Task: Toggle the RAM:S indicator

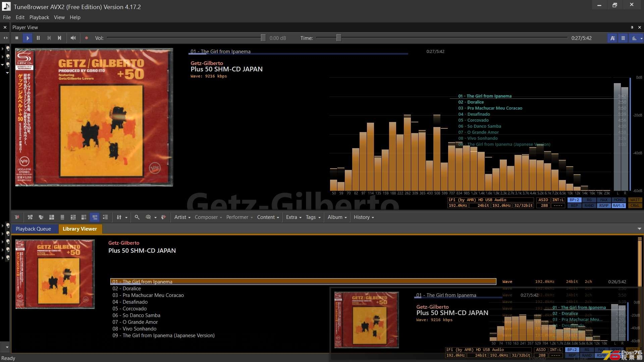Action: [x=619, y=205]
